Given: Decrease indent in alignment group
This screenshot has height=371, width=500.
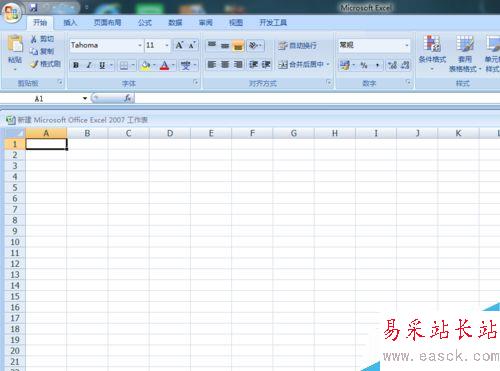Looking at the screenshot, I should pyautogui.click(x=253, y=64).
